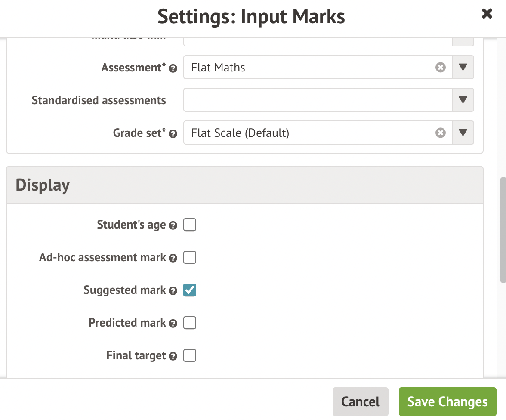
Task: Clear the Flat Maths assessment selection
Action: (x=440, y=68)
